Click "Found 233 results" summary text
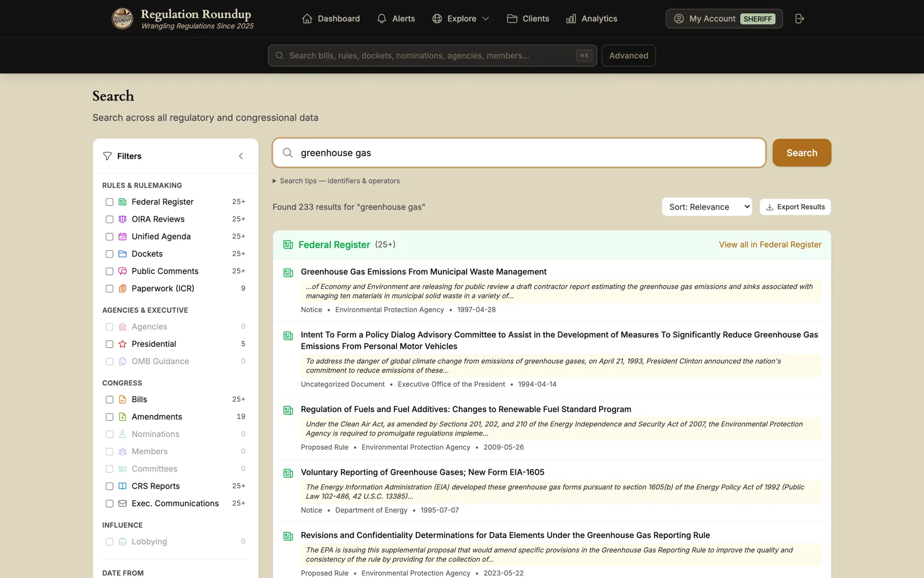 coord(349,207)
